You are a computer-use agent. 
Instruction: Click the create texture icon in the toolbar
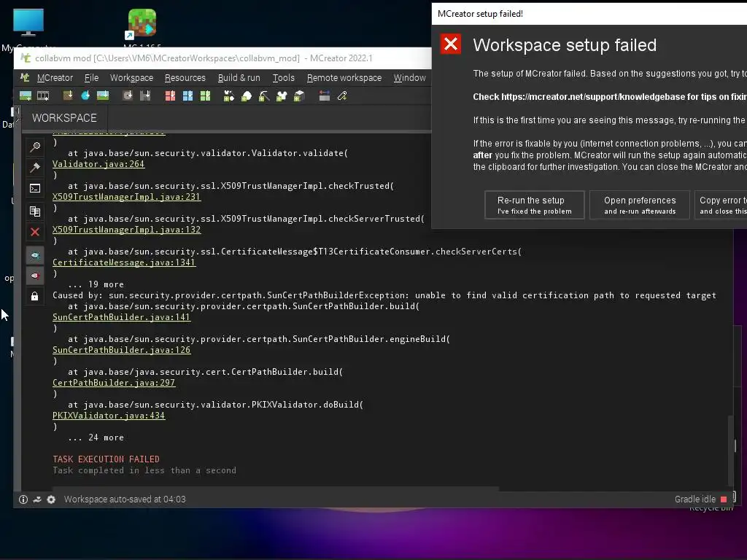(26, 96)
